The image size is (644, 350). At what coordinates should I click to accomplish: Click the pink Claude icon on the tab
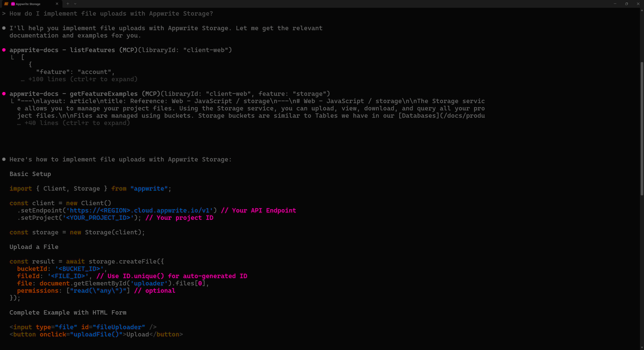click(x=13, y=4)
